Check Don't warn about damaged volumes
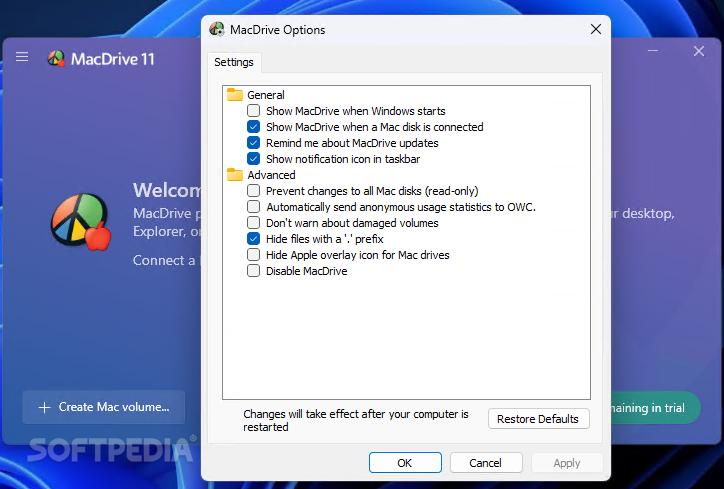The height and width of the screenshot is (489, 724). (253, 223)
